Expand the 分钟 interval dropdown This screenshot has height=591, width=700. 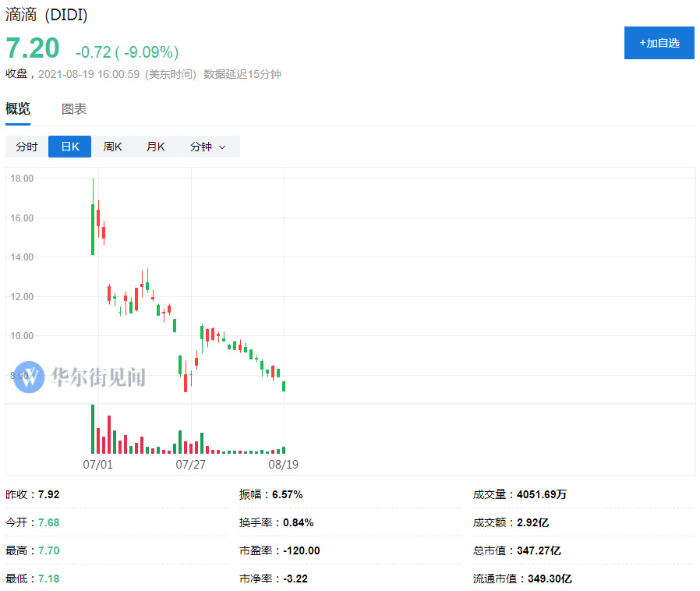207,147
